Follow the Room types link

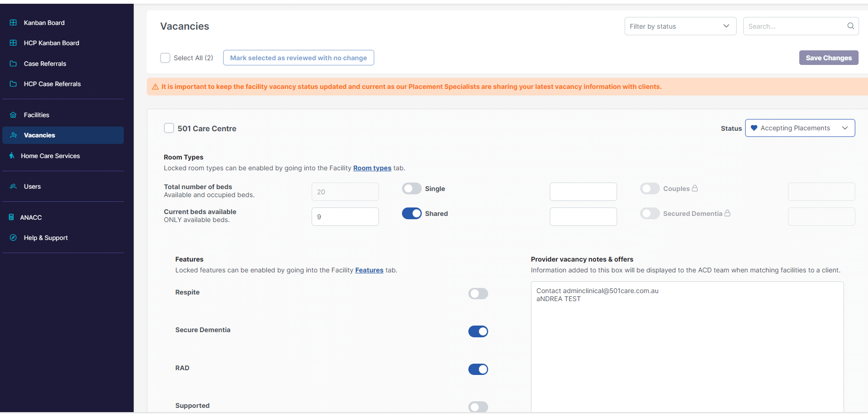pyautogui.click(x=372, y=168)
